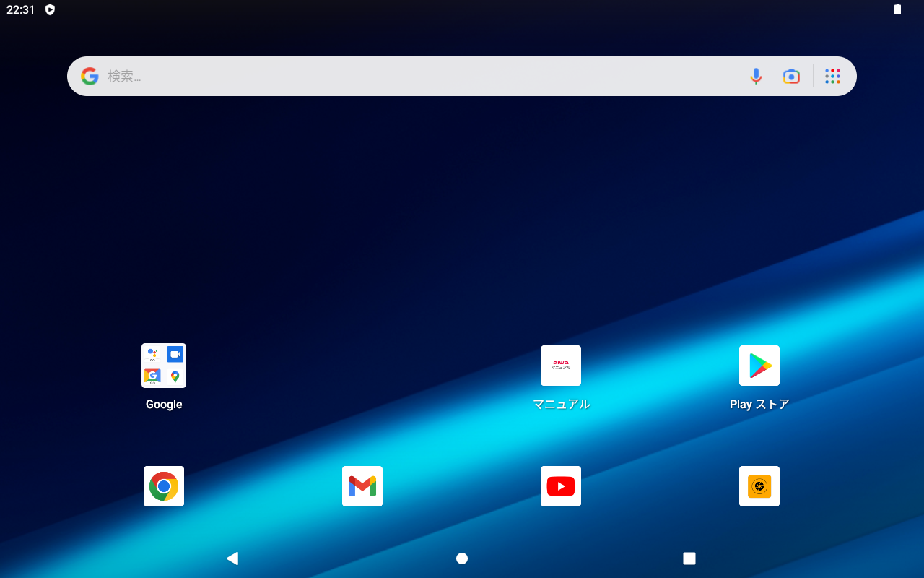The width and height of the screenshot is (924, 578).
Task: Focus the 検索 search field
Action: tap(462, 76)
